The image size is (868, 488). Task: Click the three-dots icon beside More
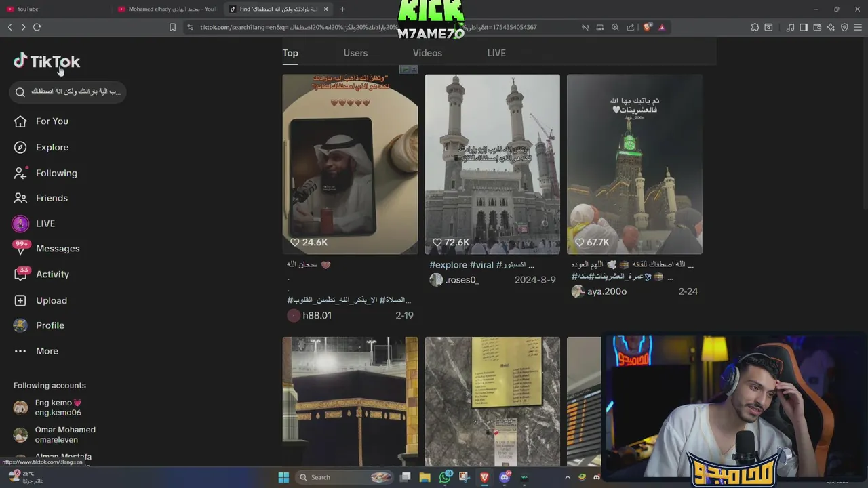click(x=20, y=351)
